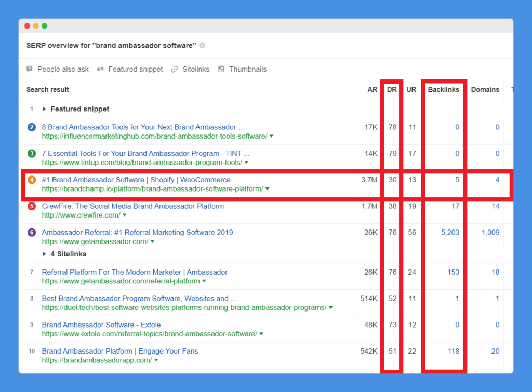Sort by the DR column header
This screenshot has width=532, height=392.
pyautogui.click(x=392, y=89)
